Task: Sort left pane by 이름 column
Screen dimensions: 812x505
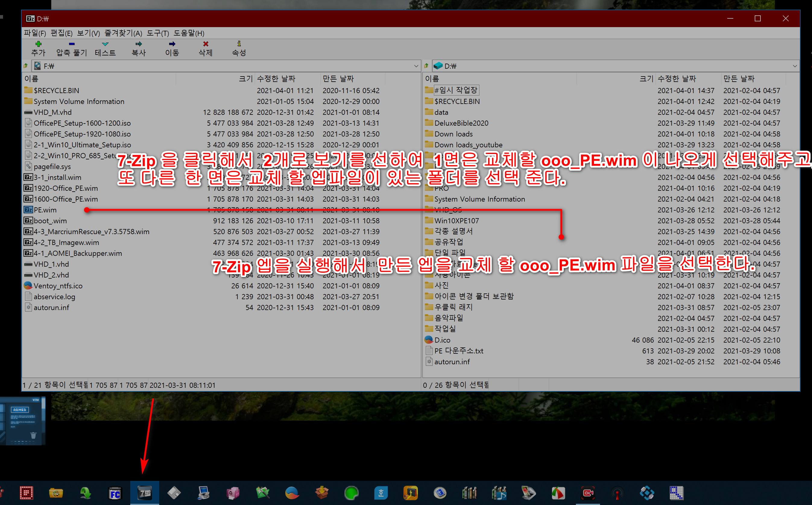Action: (99, 78)
